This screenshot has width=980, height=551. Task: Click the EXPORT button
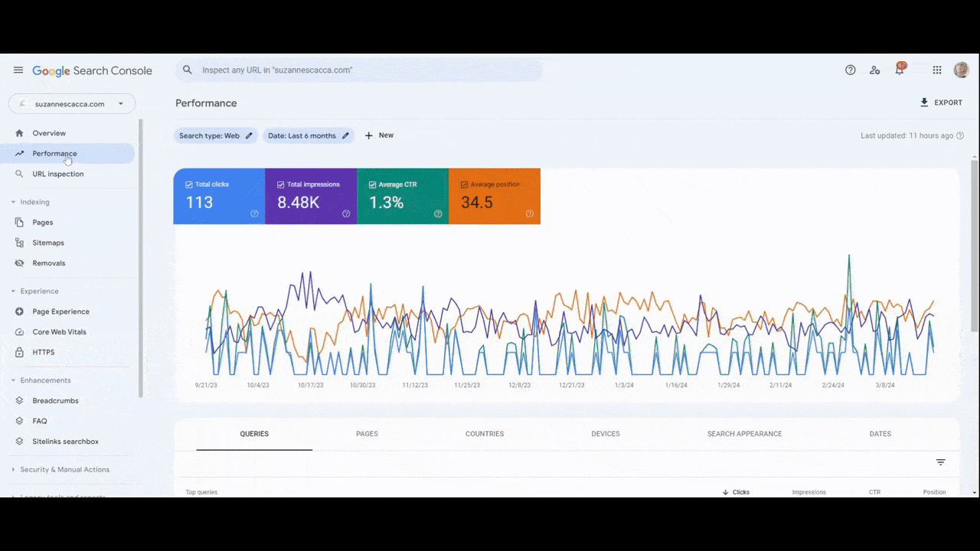pyautogui.click(x=941, y=103)
